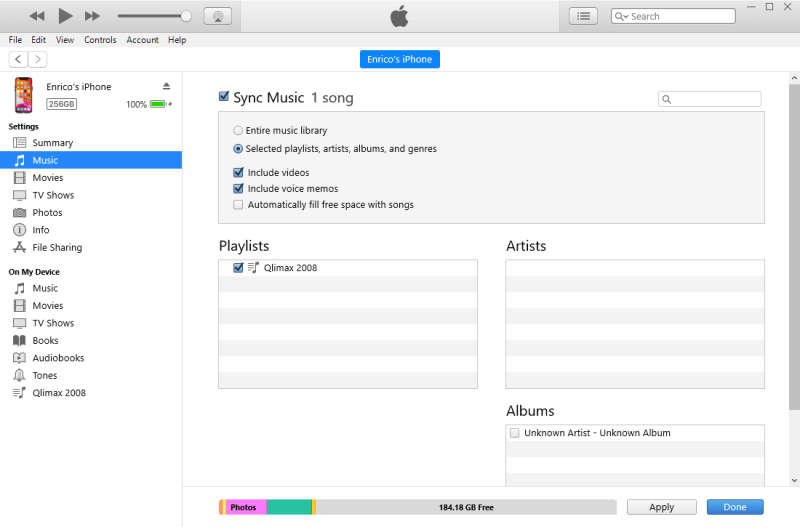Click the 256GB capacity label
Image resolution: width=800 pixels, height=527 pixels.
(62, 104)
